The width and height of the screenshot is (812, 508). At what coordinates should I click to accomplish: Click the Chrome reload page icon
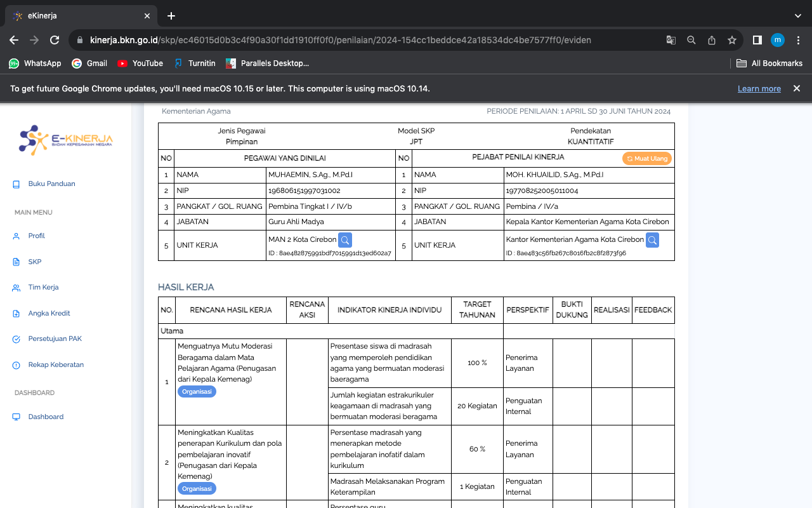pyautogui.click(x=55, y=40)
